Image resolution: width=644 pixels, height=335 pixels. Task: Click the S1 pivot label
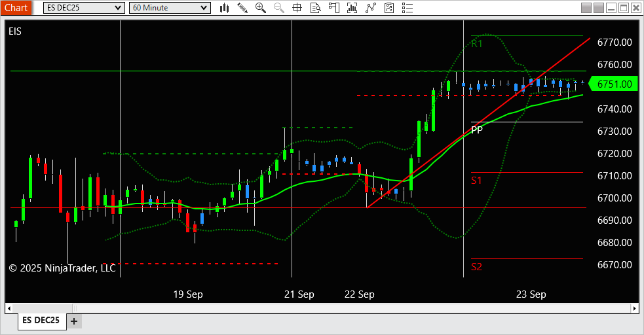[476, 181]
